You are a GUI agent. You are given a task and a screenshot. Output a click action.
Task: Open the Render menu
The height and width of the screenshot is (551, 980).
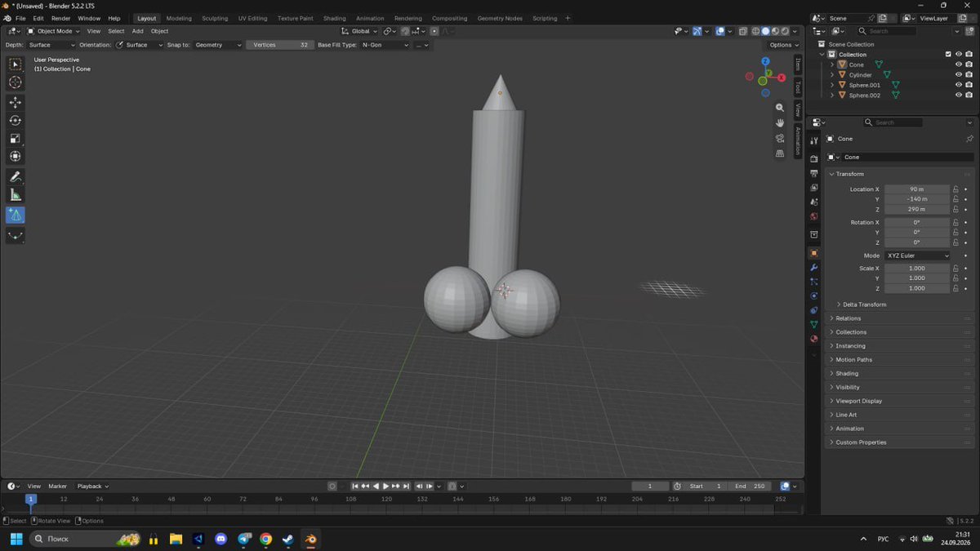pos(60,18)
